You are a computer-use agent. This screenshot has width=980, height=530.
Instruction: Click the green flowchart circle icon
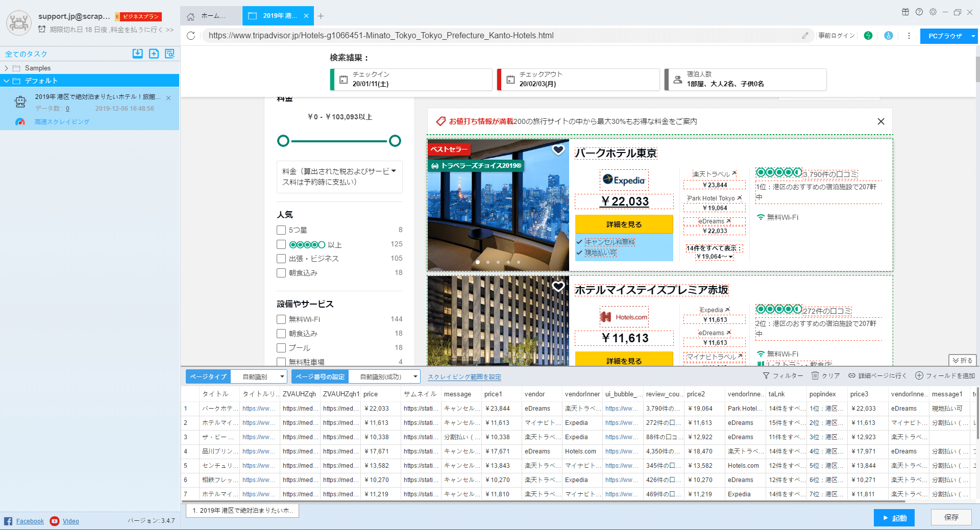click(868, 36)
